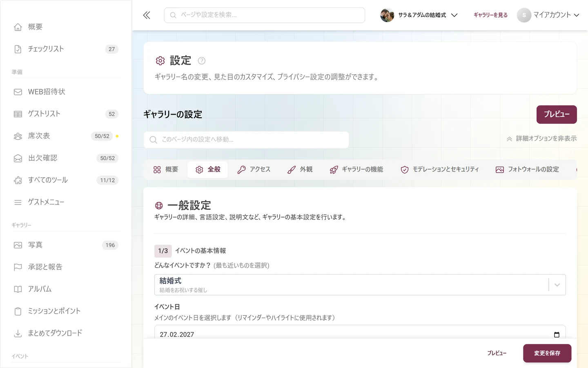
Task: Click the download icon for まとめてダウンロード
Action: pyautogui.click(x=18, y=334)
